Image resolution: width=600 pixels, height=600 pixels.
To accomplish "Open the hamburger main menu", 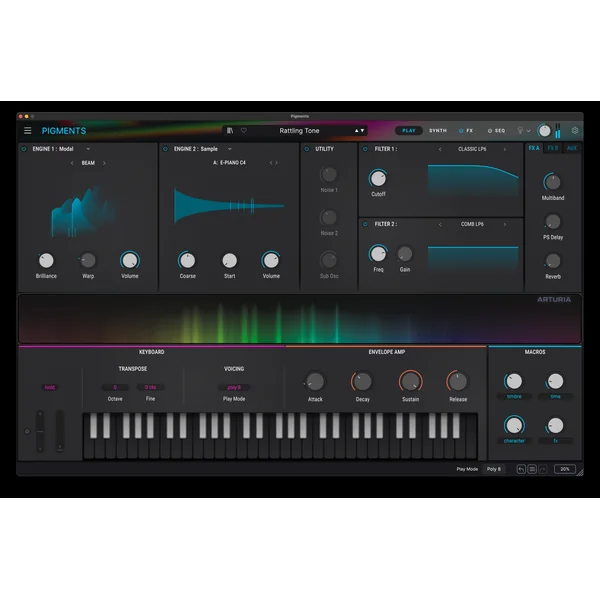I will pyautogui.click(x=28, y=130).
